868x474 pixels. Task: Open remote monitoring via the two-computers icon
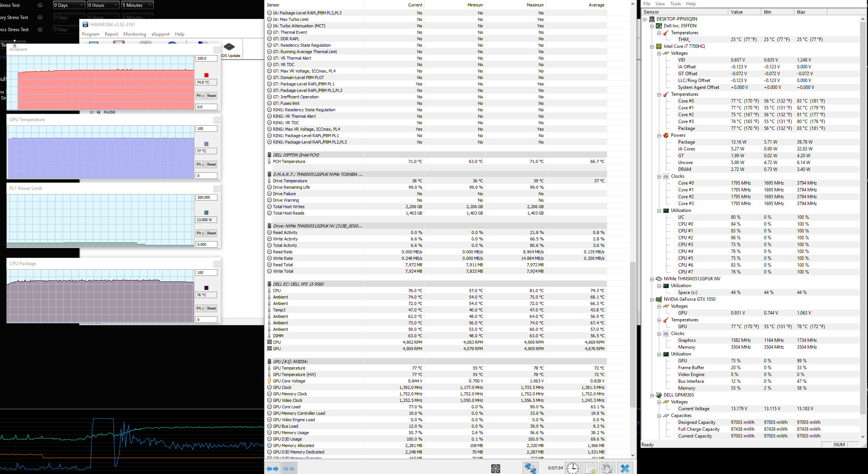[530, 468]
